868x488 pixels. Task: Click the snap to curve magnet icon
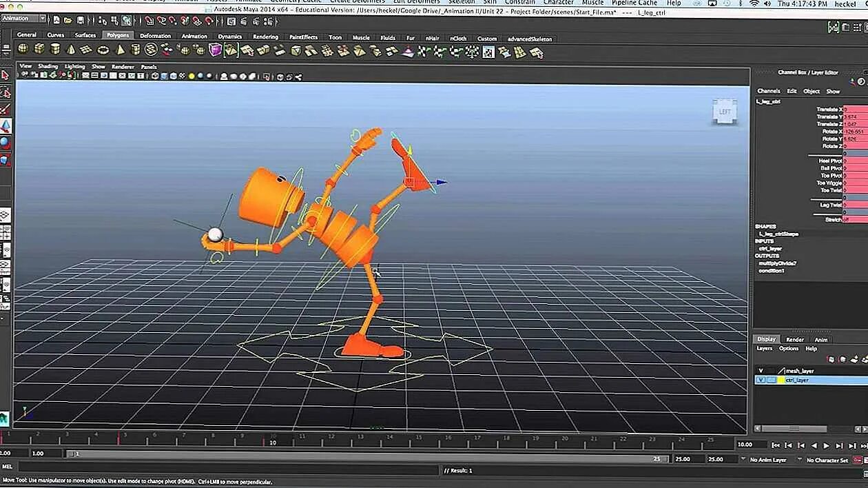pyautogui.click(x=161, y=21)
